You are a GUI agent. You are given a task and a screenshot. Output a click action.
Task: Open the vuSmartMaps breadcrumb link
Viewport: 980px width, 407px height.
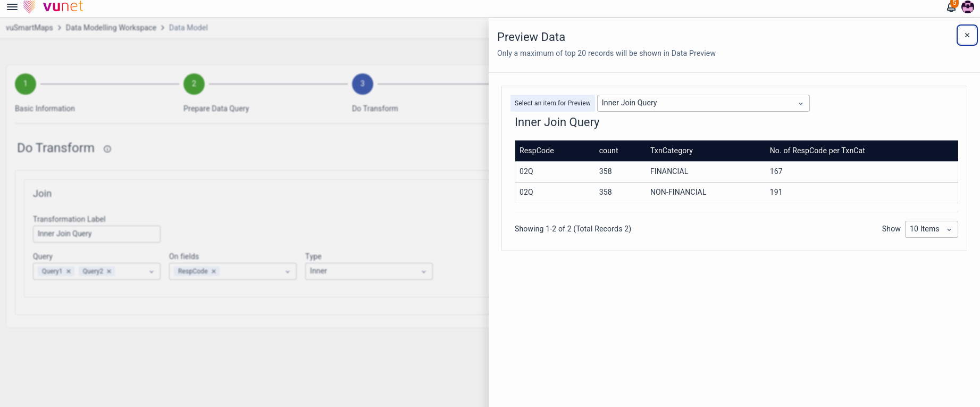tap(29, 28)
